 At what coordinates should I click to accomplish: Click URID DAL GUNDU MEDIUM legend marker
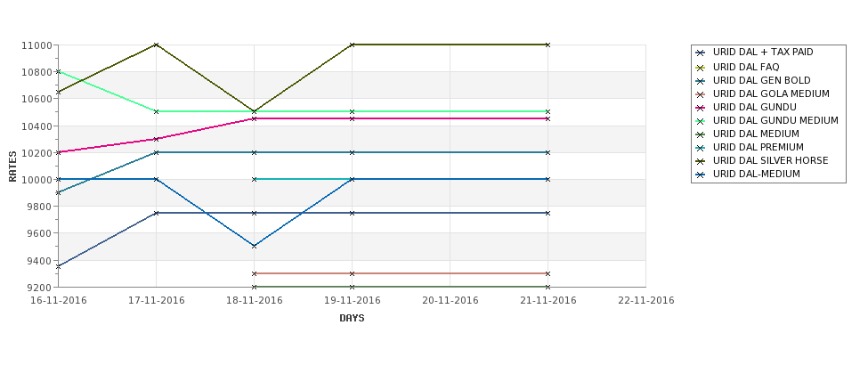[x=701, y=121]
